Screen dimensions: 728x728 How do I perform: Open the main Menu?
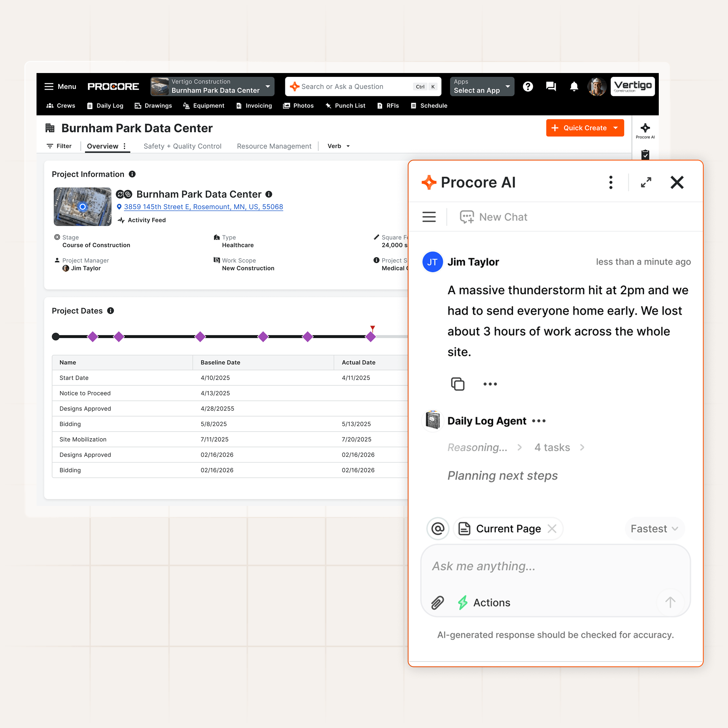[60, 87]
